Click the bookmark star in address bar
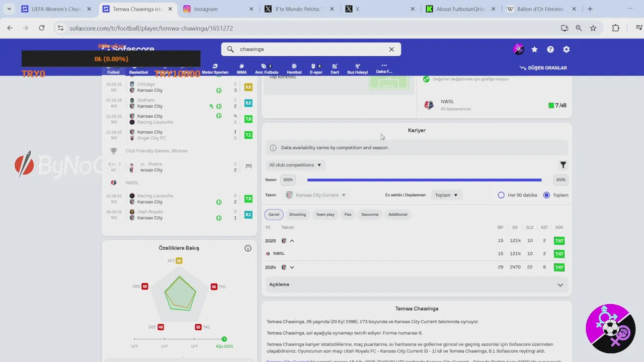Screen dimensions: 644x362 593,28
